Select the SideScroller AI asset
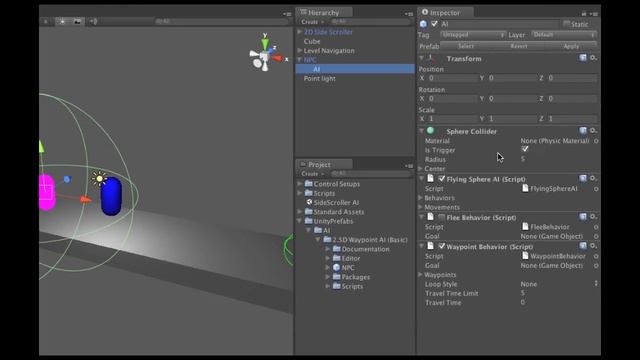 pyautogui.click(x=336, y=202)
